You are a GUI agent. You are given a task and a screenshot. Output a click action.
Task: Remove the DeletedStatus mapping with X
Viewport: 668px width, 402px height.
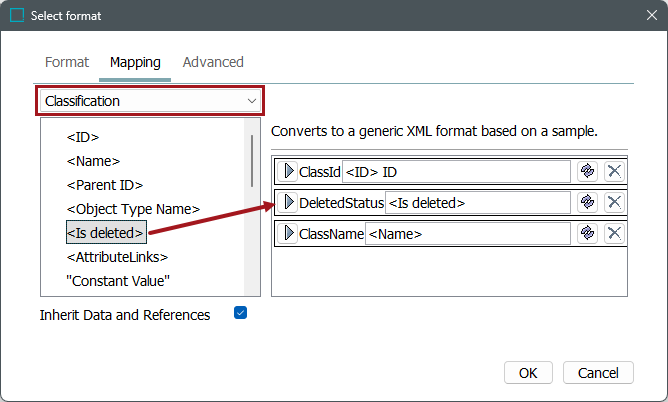[614, 202]
